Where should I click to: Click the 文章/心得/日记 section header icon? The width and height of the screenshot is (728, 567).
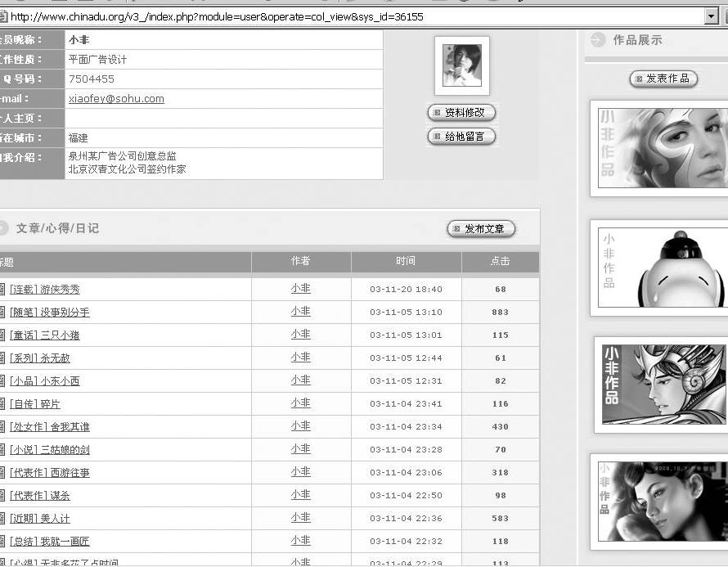pos(3,228)
